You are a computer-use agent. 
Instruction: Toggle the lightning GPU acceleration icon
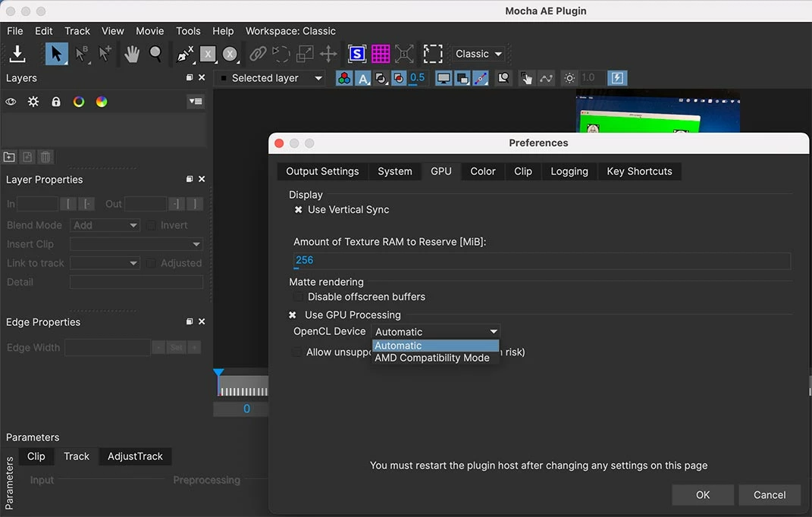point(617,78)
